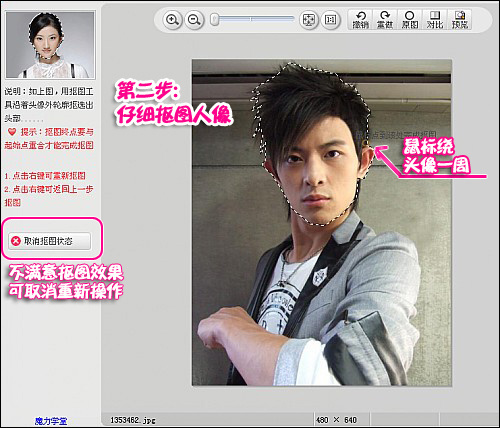Click the sample woman portrait thumbnail
Viewport: 500px width, 428px height.
pyautogui.click(x=50, y=45)
